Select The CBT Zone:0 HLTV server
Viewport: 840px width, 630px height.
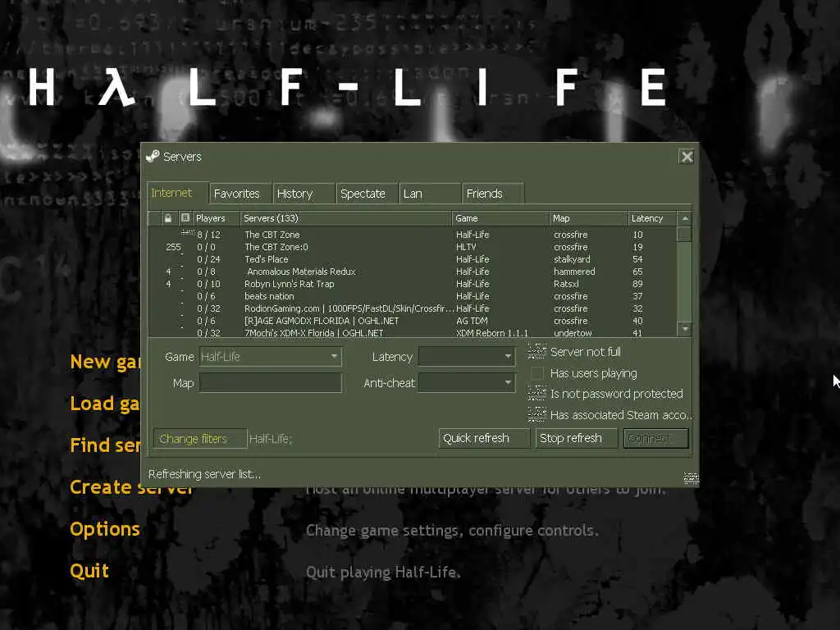[x=413, y=247]
